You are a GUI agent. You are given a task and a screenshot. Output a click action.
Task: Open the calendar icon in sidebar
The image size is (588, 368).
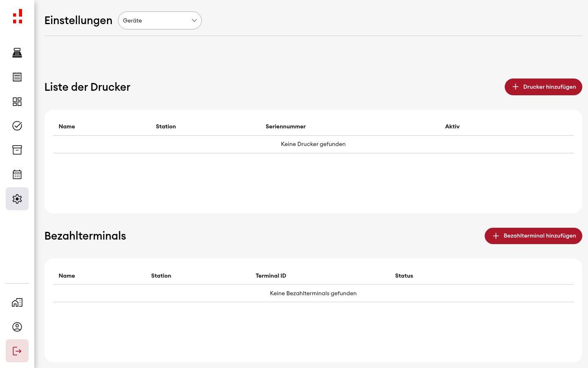pyautogui.click(x=17, y=175)
